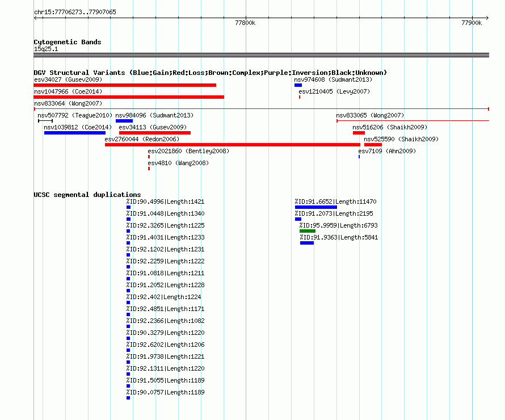This screenshot has height=420, width=505.
Task: Open the nsv974608 (Sudmant2013) label
Action: coord(333,79)
